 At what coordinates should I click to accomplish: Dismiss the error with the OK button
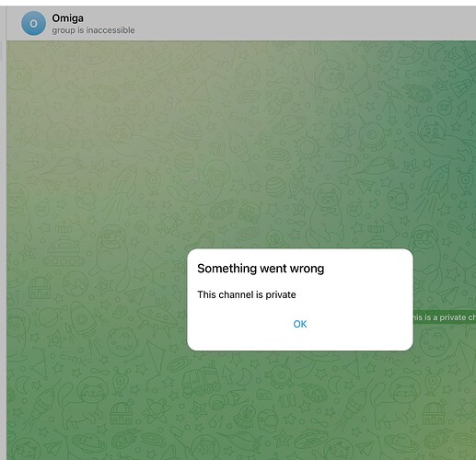click(x=300, y=324)
